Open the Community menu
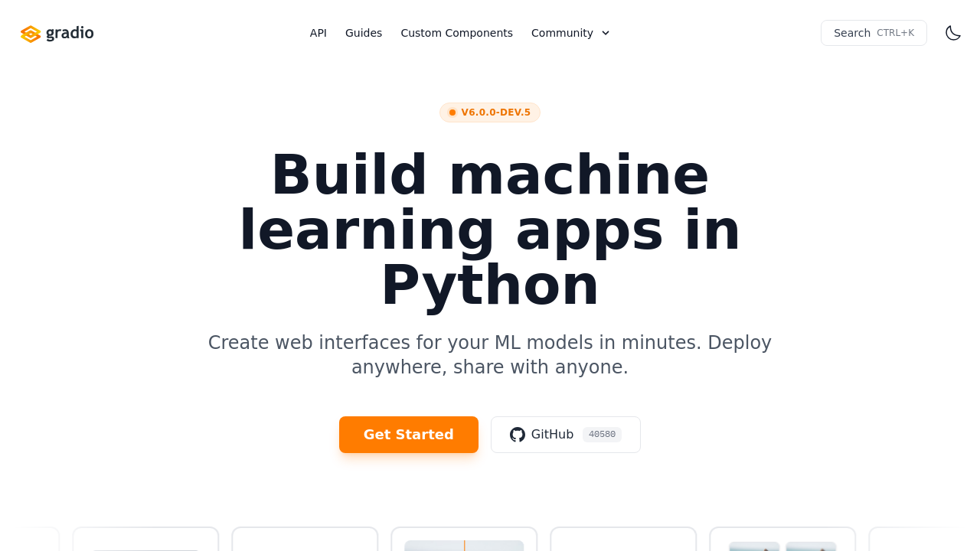 pyautogui.click(x=562, y=33)
